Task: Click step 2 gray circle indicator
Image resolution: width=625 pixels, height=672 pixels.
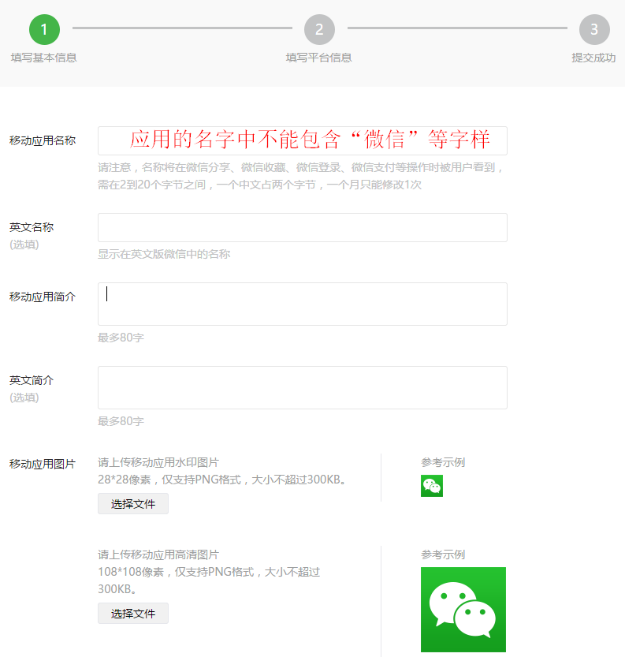Action: click(x=319, y=29)
